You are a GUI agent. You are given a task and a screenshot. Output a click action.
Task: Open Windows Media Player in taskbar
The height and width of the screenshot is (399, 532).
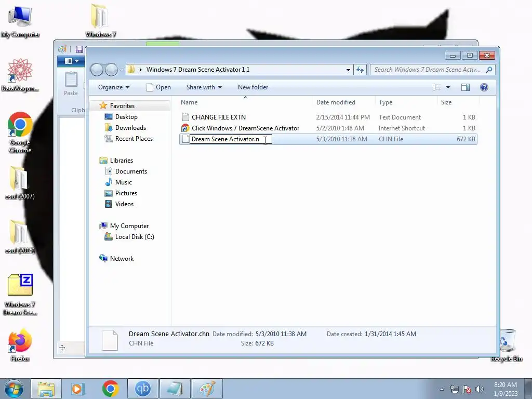click(78, 389)
